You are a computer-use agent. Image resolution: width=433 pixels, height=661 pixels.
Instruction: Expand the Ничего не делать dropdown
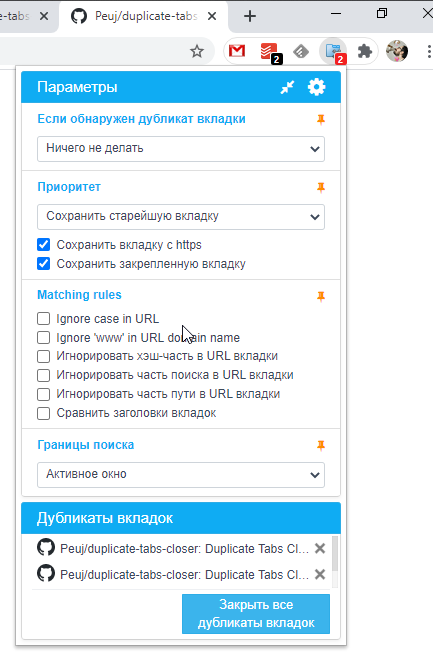181,148
